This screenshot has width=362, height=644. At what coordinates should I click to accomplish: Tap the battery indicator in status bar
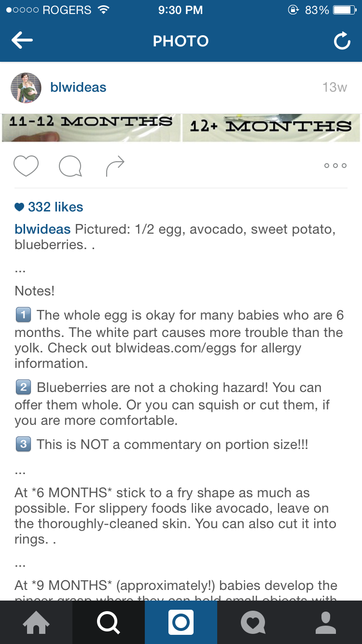point(345,10)
